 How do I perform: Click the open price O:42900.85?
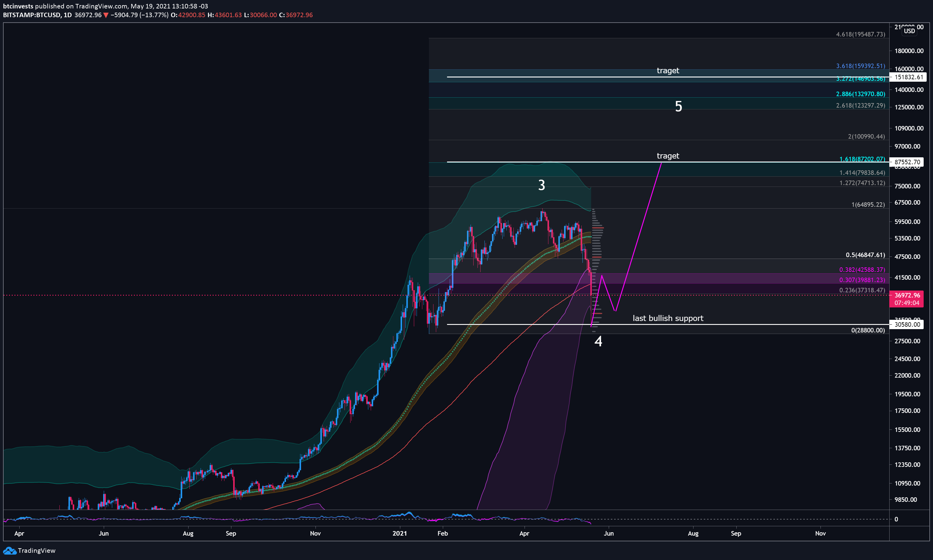coord(188,15)
